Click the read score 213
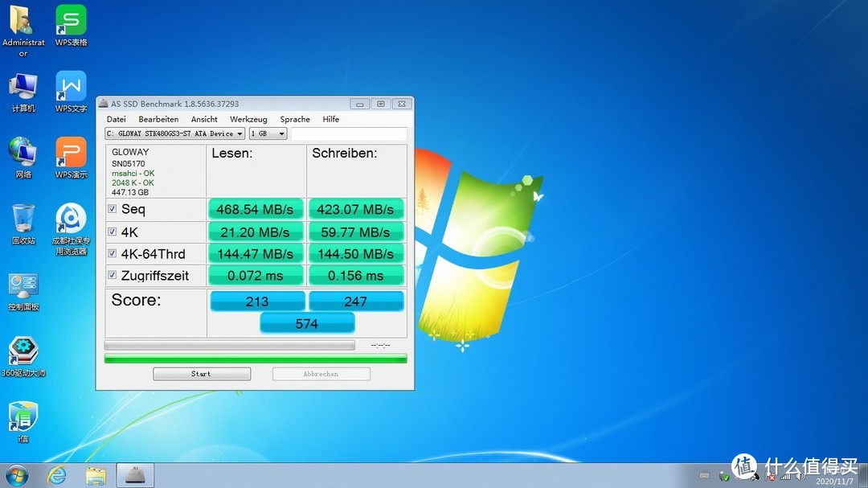The width and height of the screenshot is (868, 488). pos(257,301)
